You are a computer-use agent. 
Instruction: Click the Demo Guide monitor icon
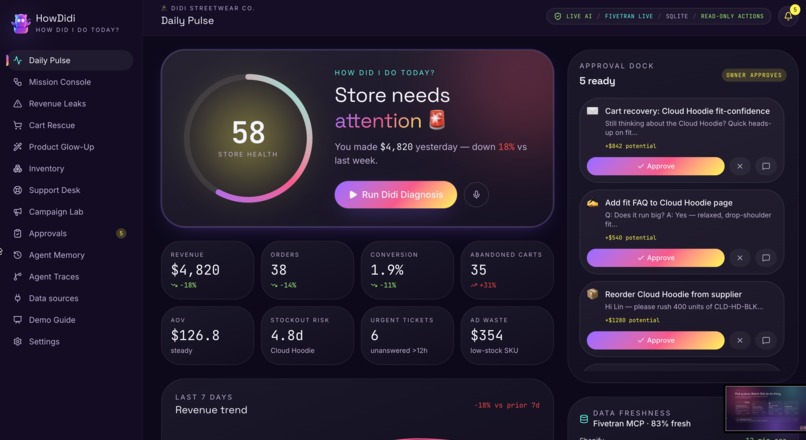(x=17, y=320)
